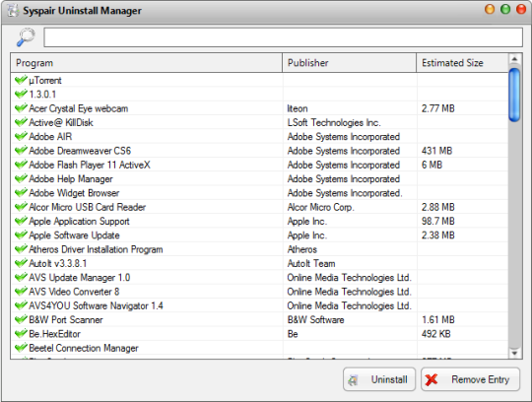Select Active@ KillDisk in the list
This screenshot has width=532, height=402.
coord(61,122)
